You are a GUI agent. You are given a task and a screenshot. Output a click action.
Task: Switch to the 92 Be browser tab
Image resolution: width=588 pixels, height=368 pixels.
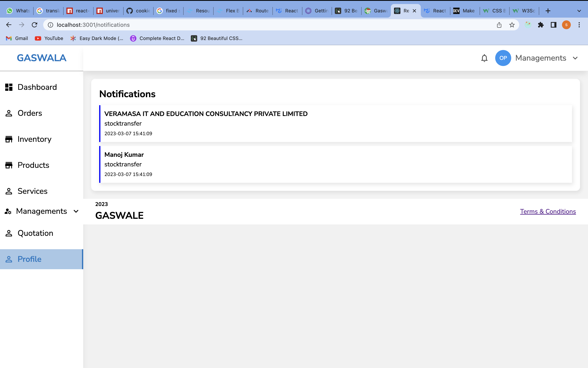pyautogui.click(x=346, y=11)
